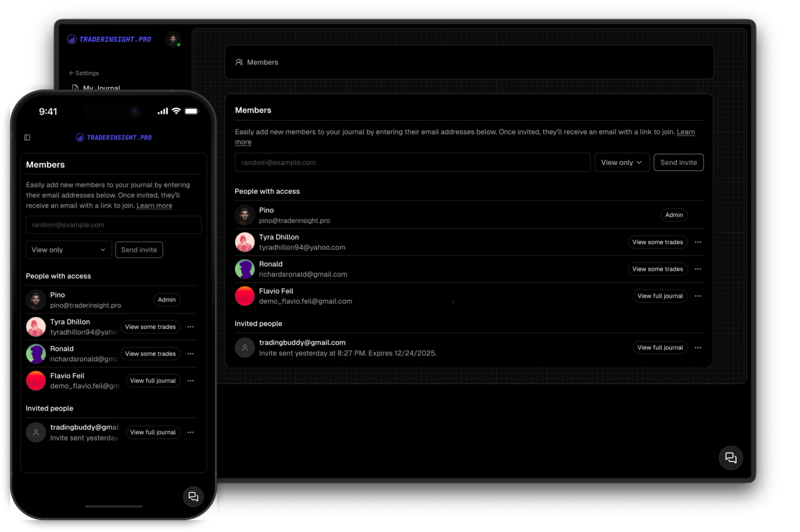Open the View only dropdown on the mobile screen
This screenshot has width=800, height=532.
(68, 249)
